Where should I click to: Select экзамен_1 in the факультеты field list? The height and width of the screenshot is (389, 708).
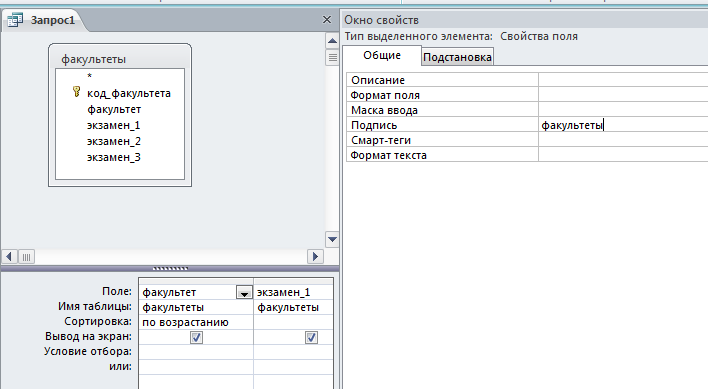point(114,125)
